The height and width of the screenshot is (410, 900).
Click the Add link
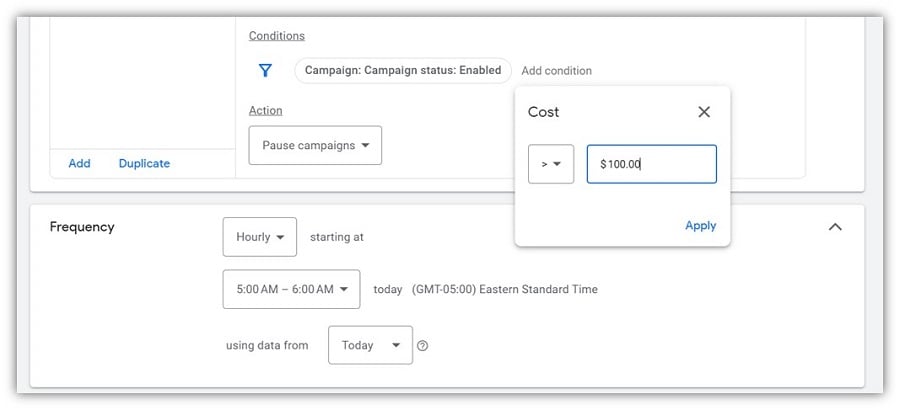point(79,163)
